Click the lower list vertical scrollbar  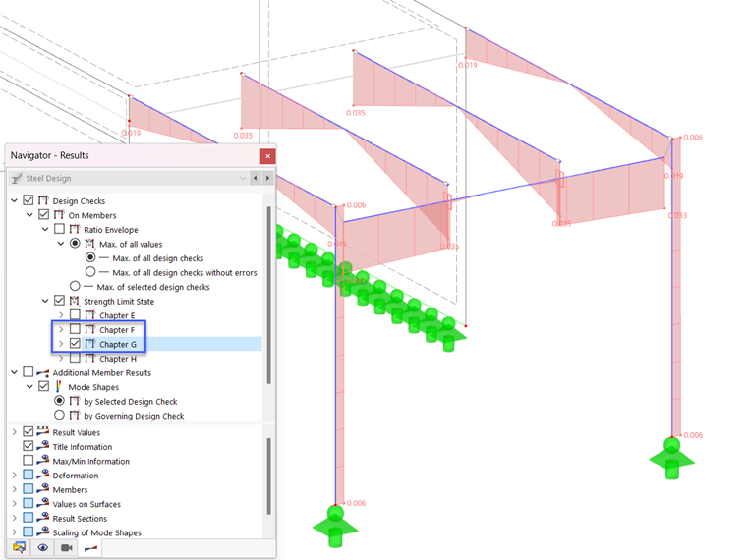(268, 476)
